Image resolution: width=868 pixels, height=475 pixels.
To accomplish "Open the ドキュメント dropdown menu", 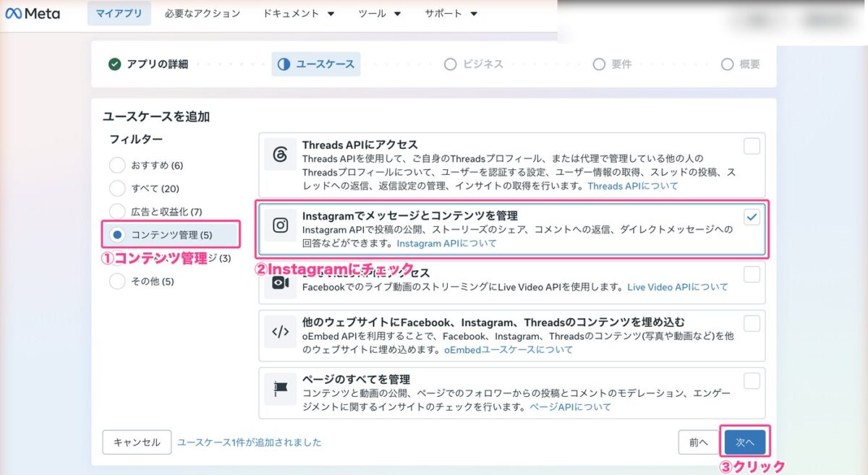I will (298, 14).
